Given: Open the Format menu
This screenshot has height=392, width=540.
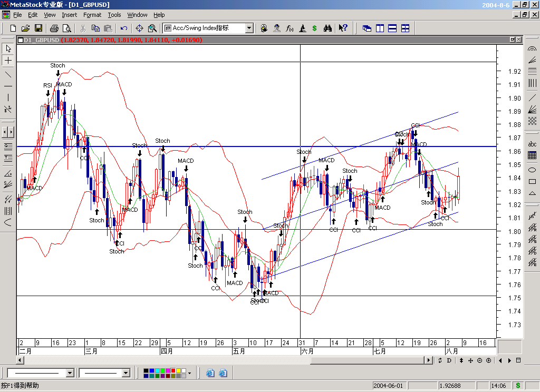Looking at the screenshot, I should coord(92,15).
